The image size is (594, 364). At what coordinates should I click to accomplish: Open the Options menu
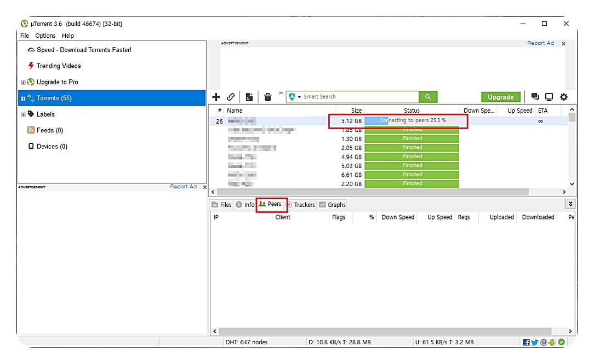(45, 36)
